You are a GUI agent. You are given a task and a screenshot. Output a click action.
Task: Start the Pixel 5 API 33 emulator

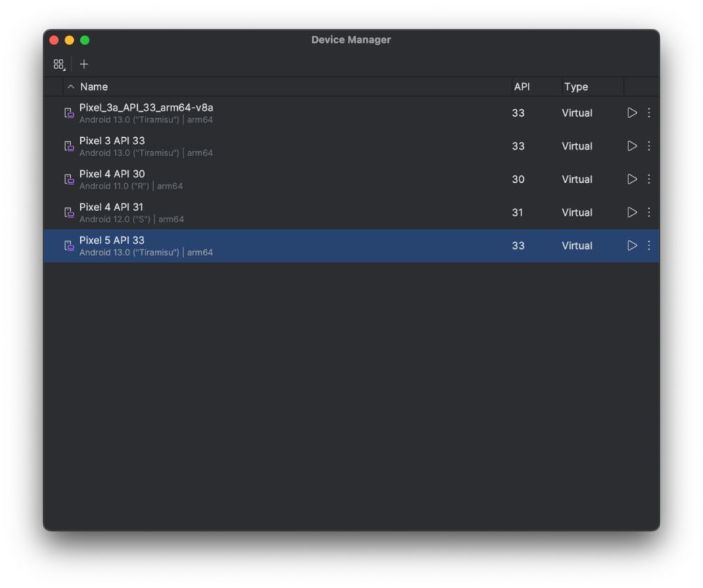[x=632, y=245]
